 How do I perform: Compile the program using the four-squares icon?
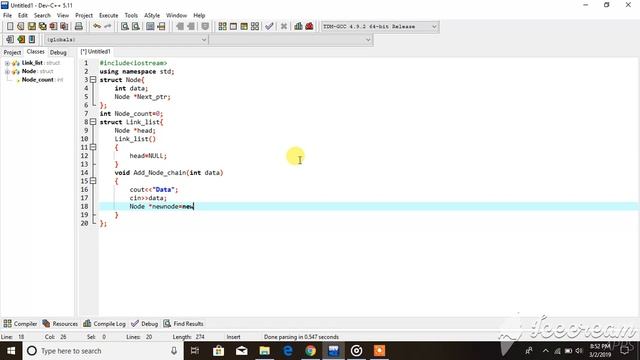tap(222, 27)
